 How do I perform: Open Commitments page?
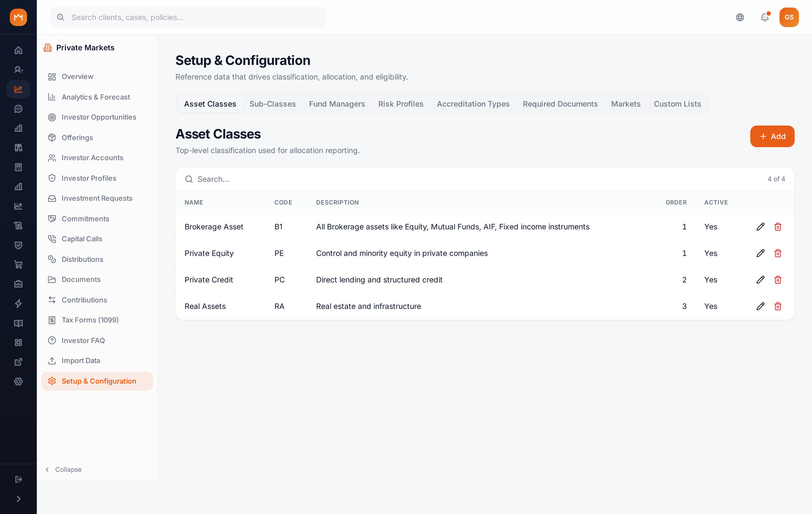point(97,219)
